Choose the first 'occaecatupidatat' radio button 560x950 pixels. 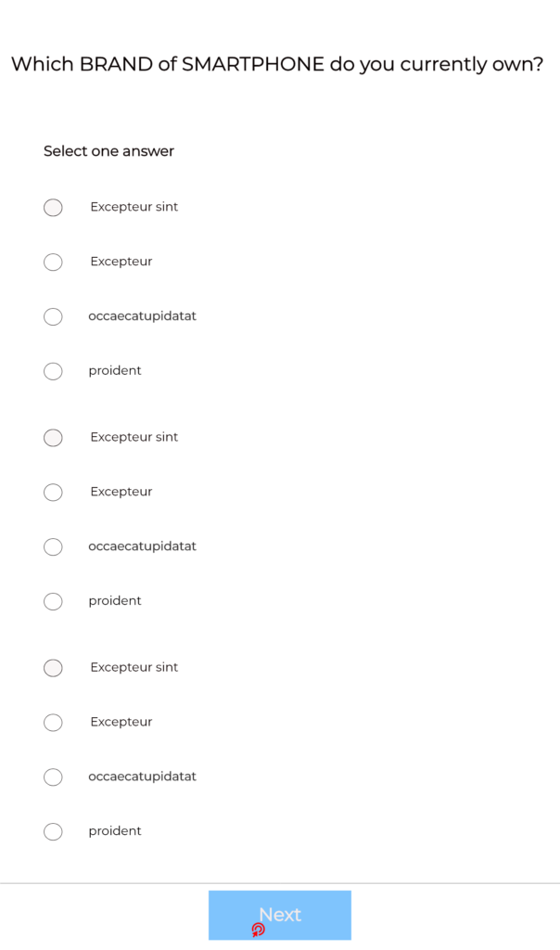tap(53, 316)
